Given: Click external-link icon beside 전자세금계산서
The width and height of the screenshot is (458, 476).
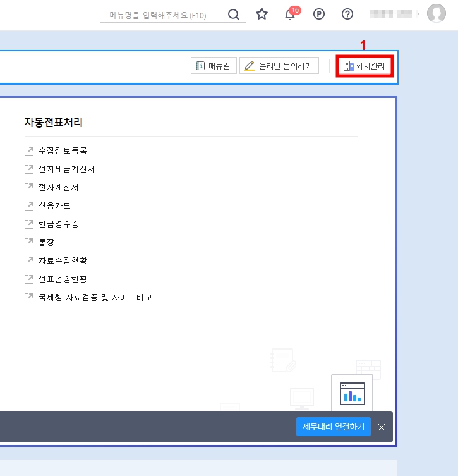Looking at the screenshot, I should tap(29, 169).
